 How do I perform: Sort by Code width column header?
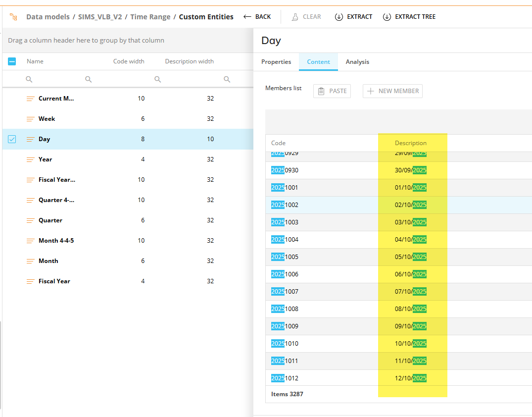pos(129,61)
